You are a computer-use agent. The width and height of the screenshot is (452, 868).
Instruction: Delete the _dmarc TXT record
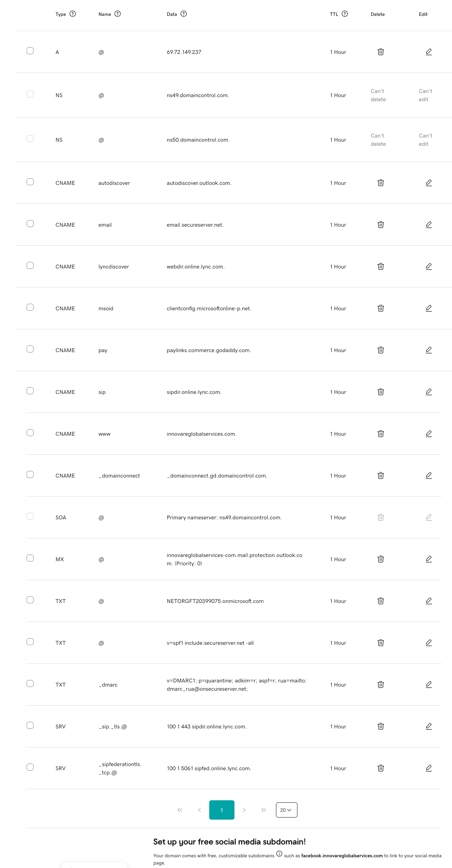(x=380, y=685)
